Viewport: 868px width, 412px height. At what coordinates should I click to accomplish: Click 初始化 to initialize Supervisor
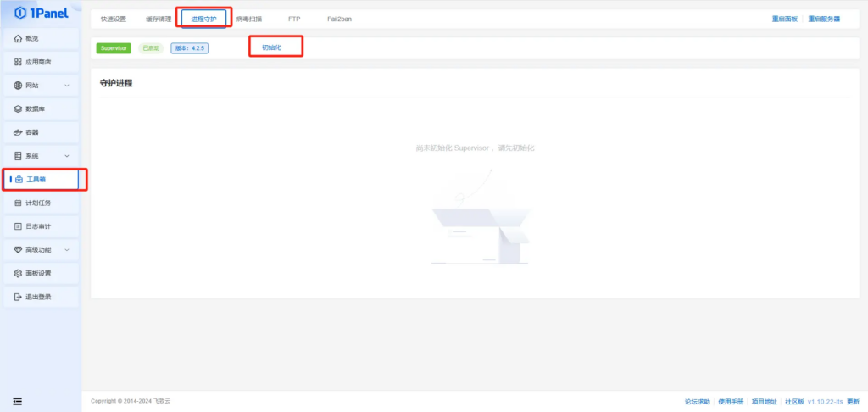tap(271, 47)
